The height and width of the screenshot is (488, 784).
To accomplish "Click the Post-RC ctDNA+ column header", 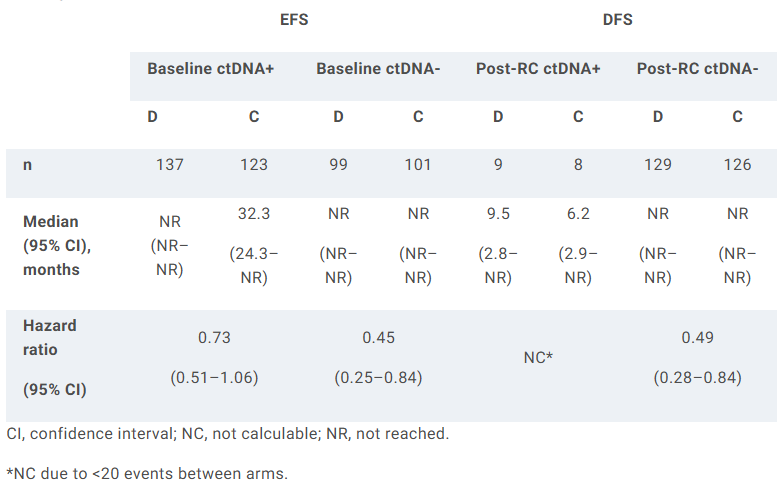I will click(x=538, y=69).
